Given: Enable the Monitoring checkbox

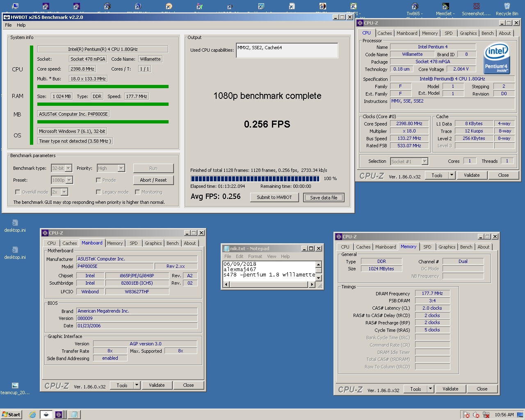Looking at the screenshot, I should (x=137, y=192).
